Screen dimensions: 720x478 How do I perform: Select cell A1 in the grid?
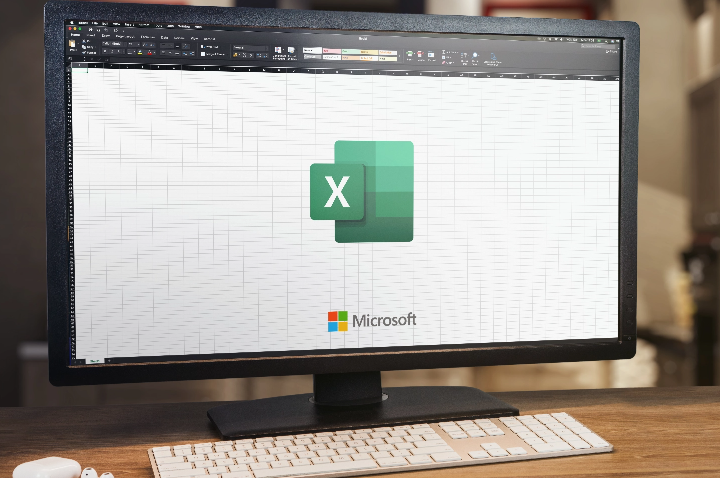coord(79,70)
